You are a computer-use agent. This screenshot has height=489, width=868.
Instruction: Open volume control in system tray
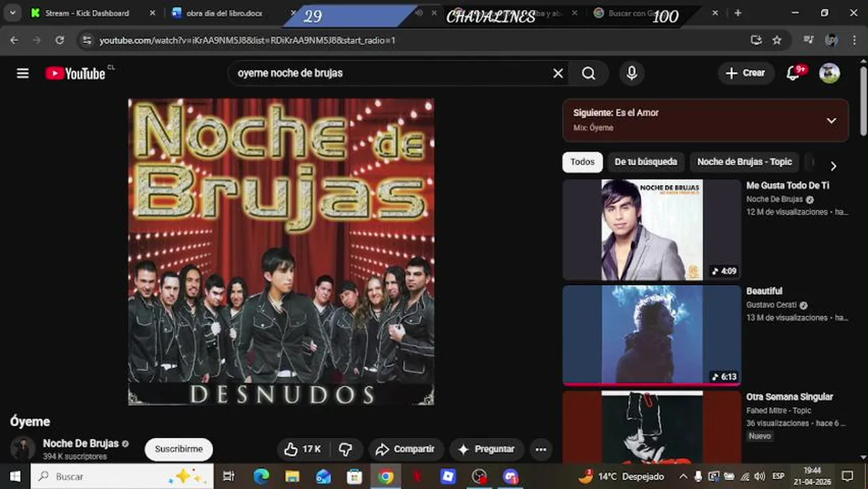tap(759, 476)
